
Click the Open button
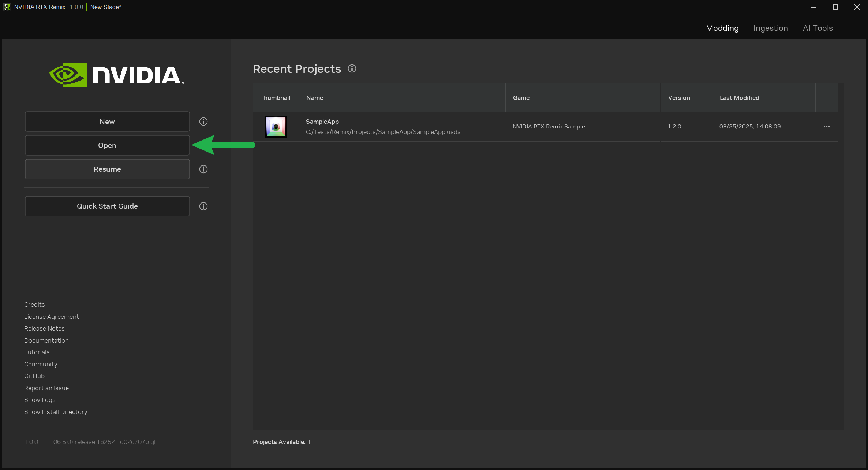(107, 145)
